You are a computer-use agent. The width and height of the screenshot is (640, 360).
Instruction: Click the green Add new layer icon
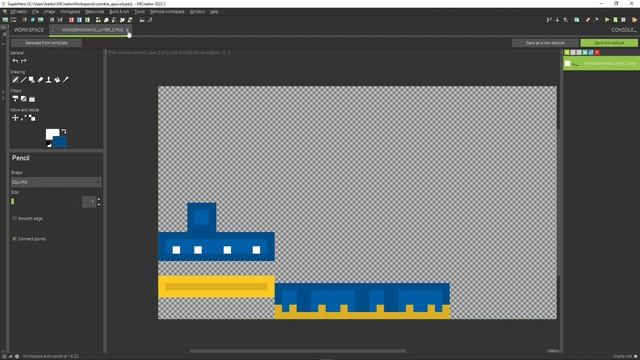[567, 52]
